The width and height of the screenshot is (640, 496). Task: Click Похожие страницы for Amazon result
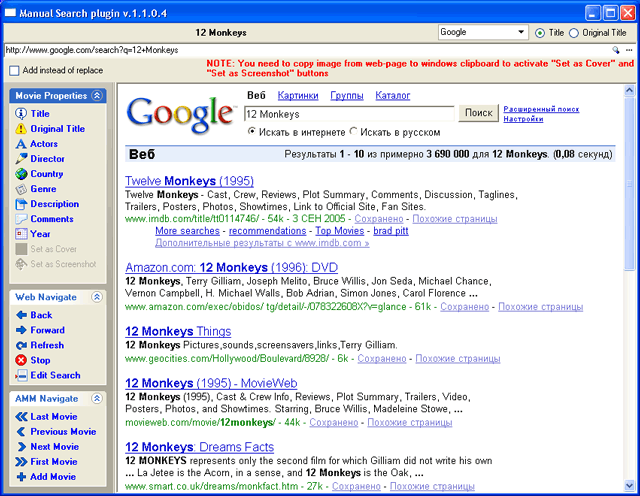pos(540,307)
